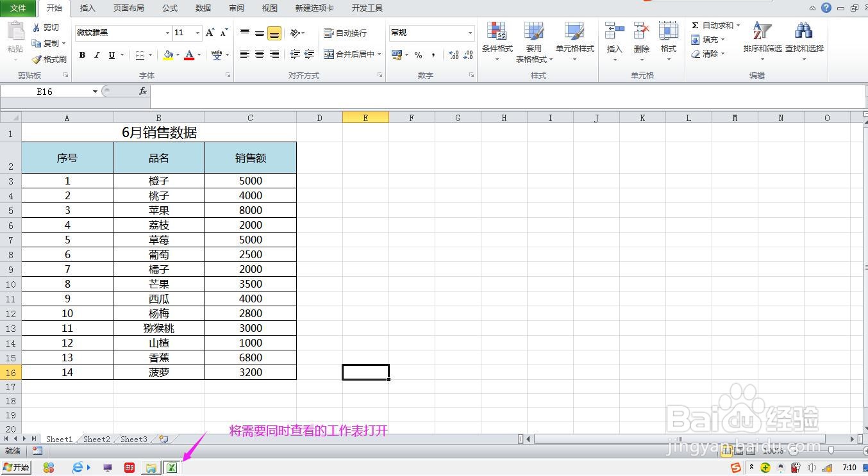Click the Name Box showing E16
The height and width of the screenshot is (476, 868).
[45, 92]
